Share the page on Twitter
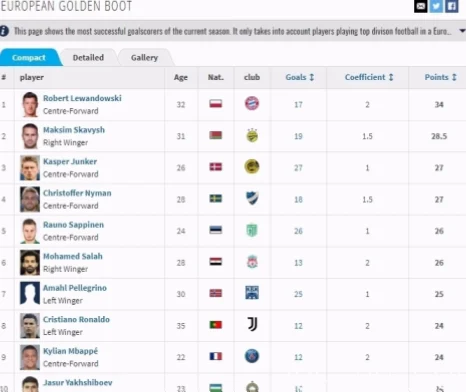 436,6
